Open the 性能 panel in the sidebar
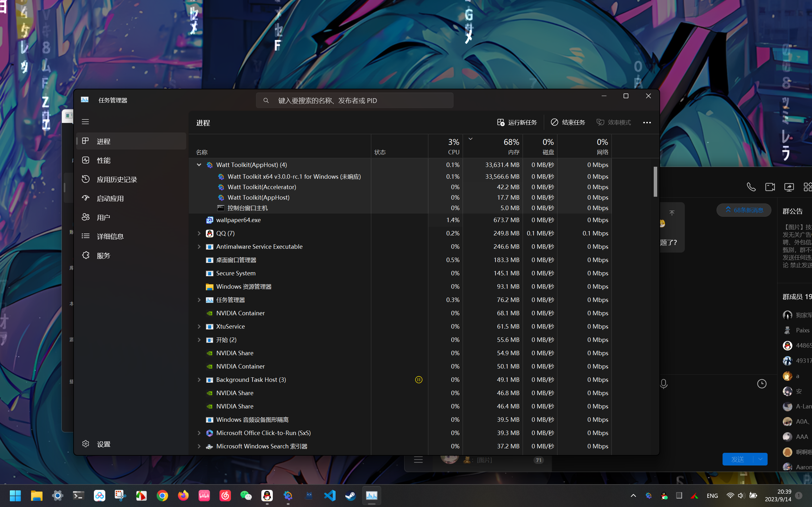This screenshot has width=812, height=507. [104, 160]
